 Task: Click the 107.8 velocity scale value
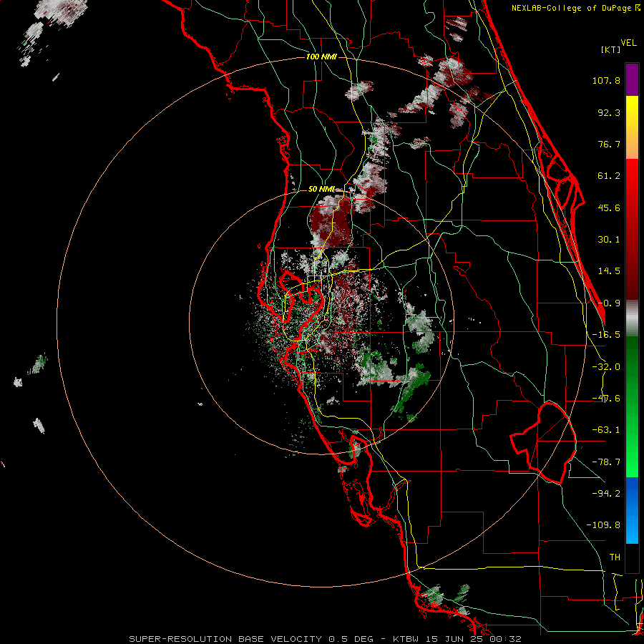coord(606,80)
